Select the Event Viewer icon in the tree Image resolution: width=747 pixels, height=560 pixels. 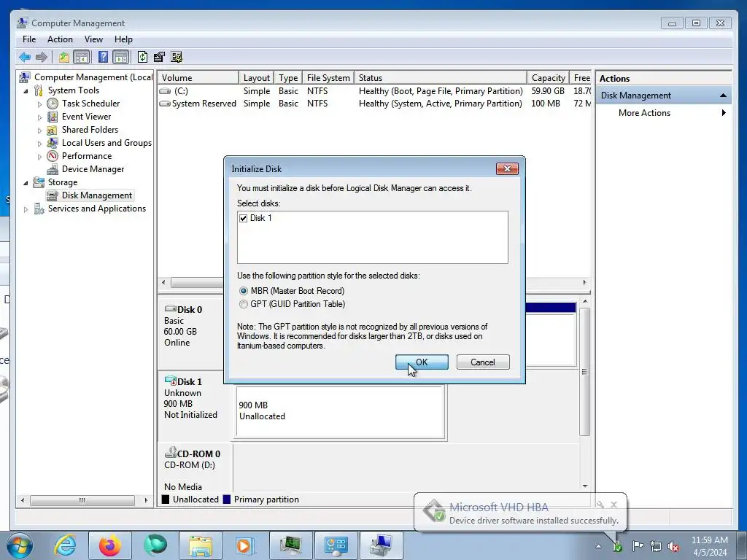53,117
